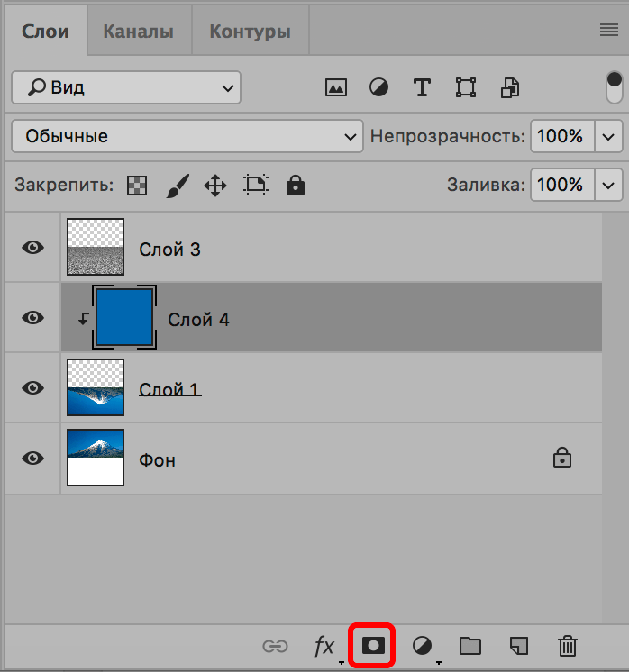The height and width of the screenshot is (672, 629).
Task: Click the Заливка fill value field
Action: (560, 186)
